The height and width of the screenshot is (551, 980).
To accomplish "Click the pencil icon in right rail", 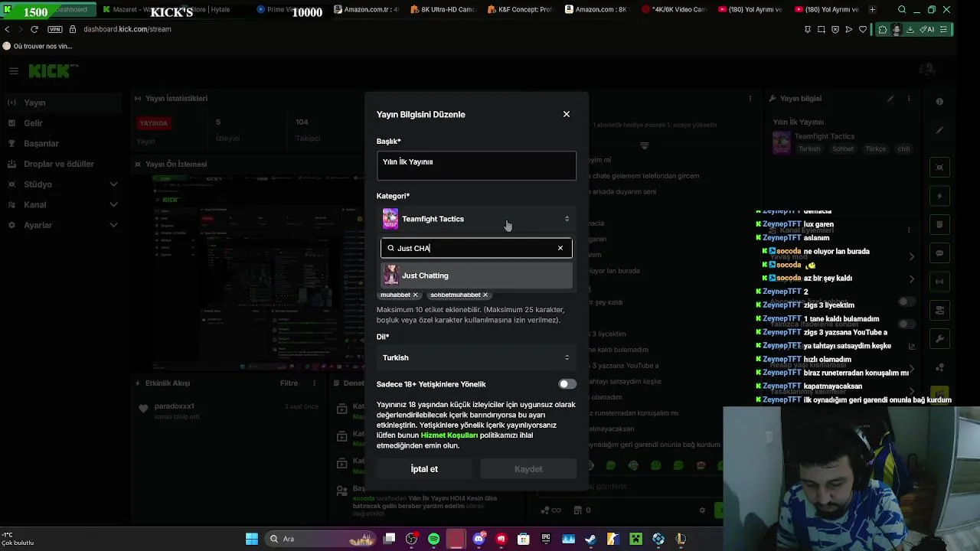I will click(x=939, y=130).
